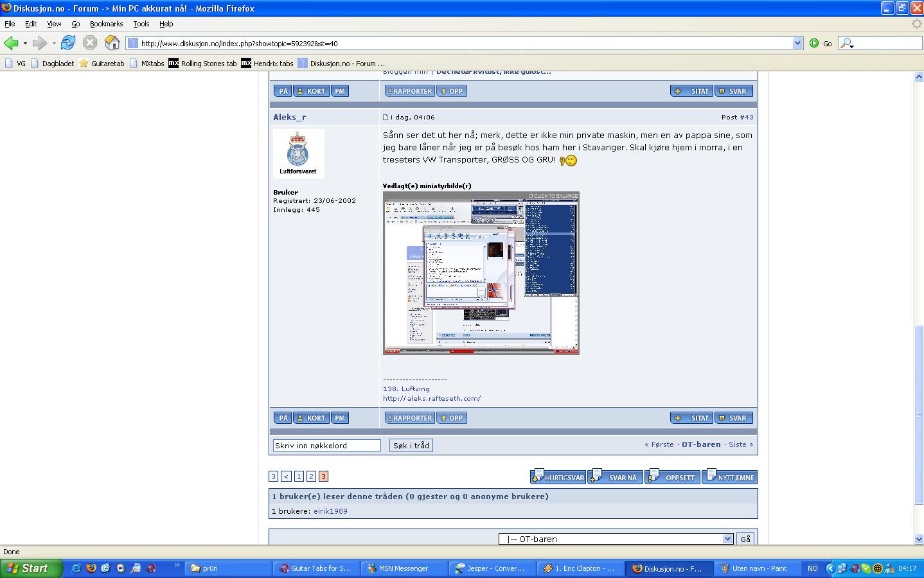
Task: Expand hidden Quick Launch icons chevron
Action: [x=177, y=566]
